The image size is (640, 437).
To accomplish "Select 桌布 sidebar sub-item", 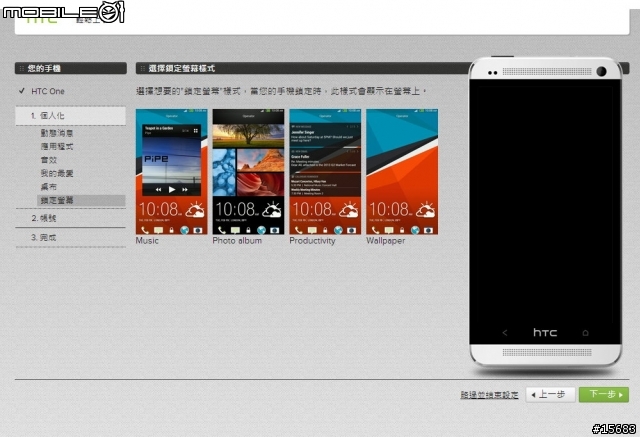I will (49, 187).
